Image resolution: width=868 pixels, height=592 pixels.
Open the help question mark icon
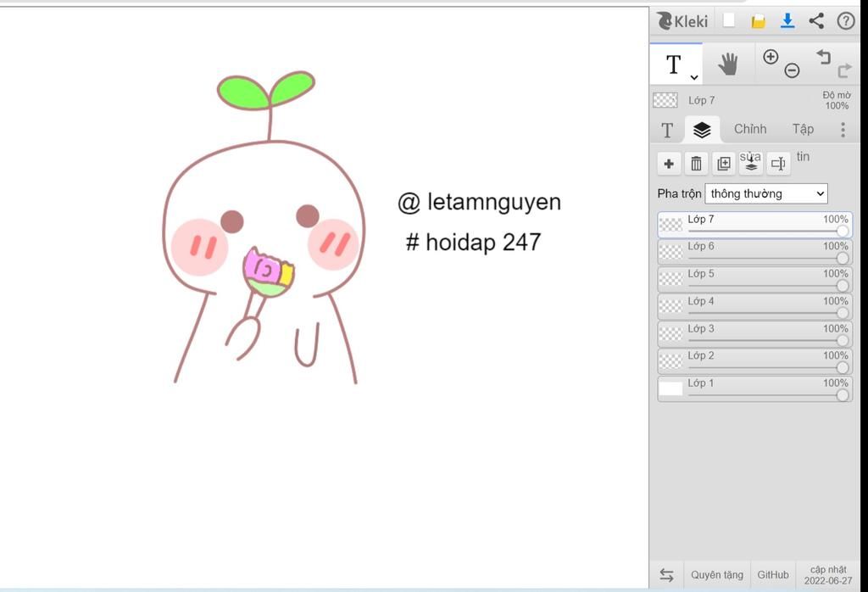pos(845,21)
